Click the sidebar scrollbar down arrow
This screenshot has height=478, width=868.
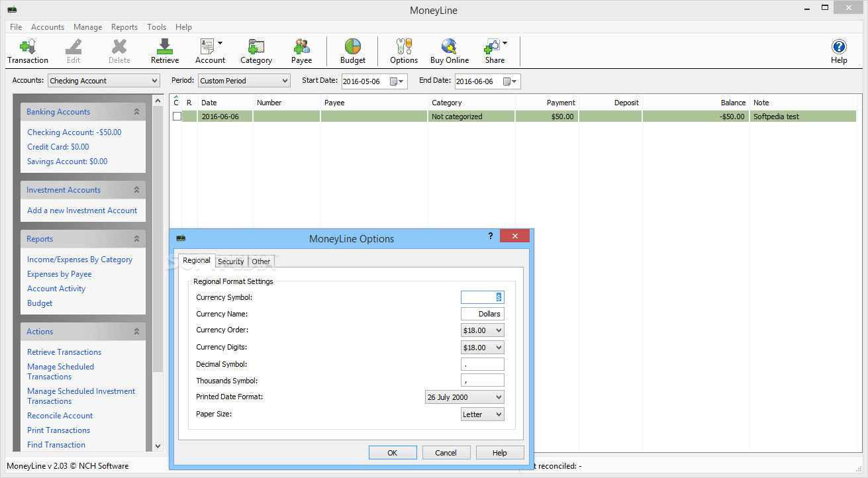(x=158, y=446)
